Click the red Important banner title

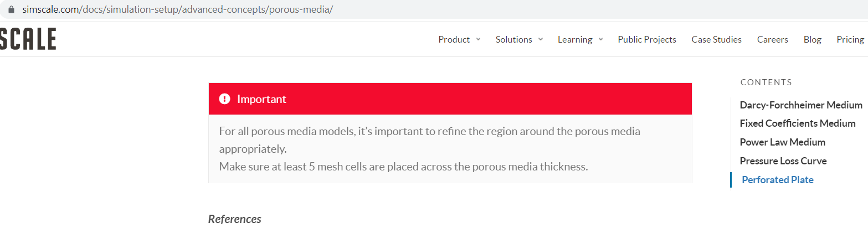[x=261, y=99]
